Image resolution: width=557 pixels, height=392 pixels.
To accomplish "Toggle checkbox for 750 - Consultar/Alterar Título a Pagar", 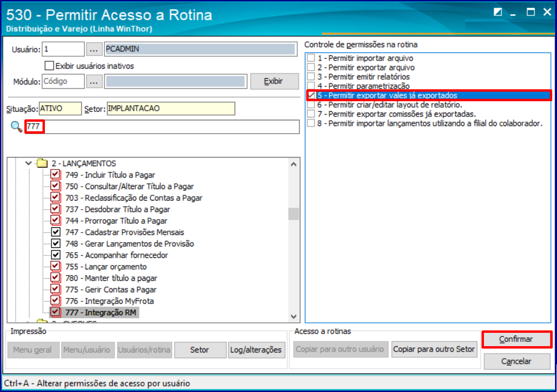I will 55,186.
